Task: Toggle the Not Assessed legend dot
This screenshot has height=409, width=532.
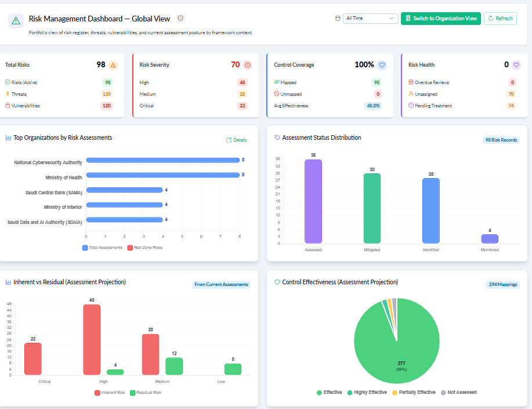Action: 443,393
